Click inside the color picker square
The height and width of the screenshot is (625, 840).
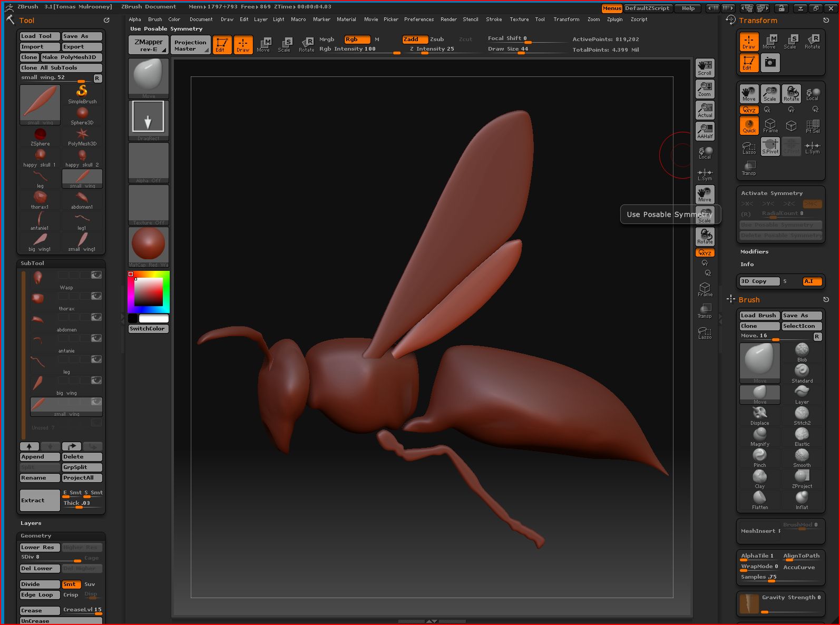[148, 291]
